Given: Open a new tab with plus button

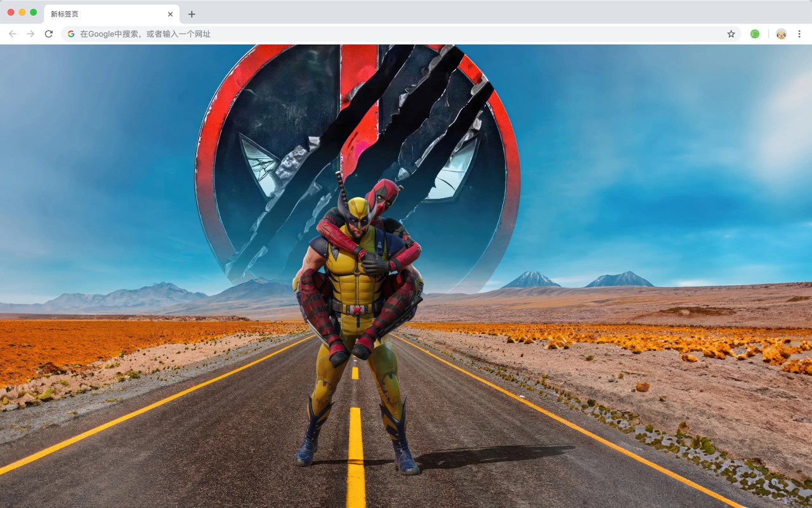Looking at the screenshot, I should [192, 14].
